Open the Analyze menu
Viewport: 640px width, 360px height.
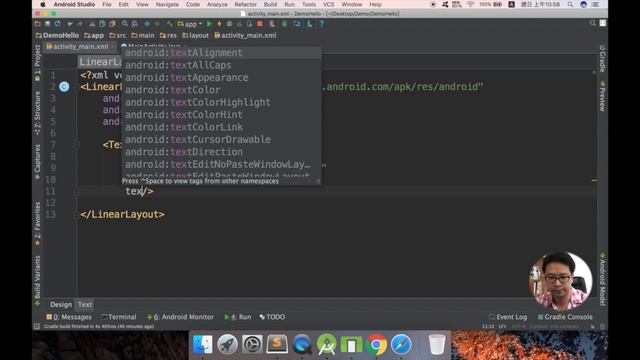(x=217, y=4)
